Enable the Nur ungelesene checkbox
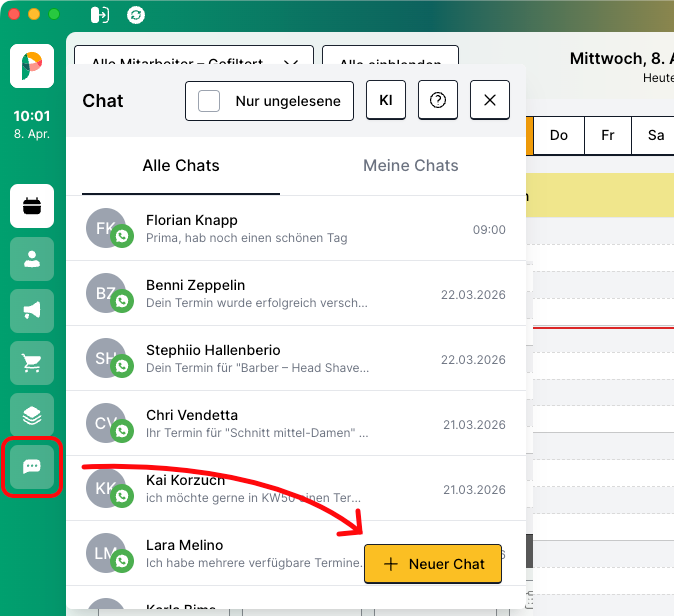The image size is (674, 616). pyautogui.click(x=209, y=101)
